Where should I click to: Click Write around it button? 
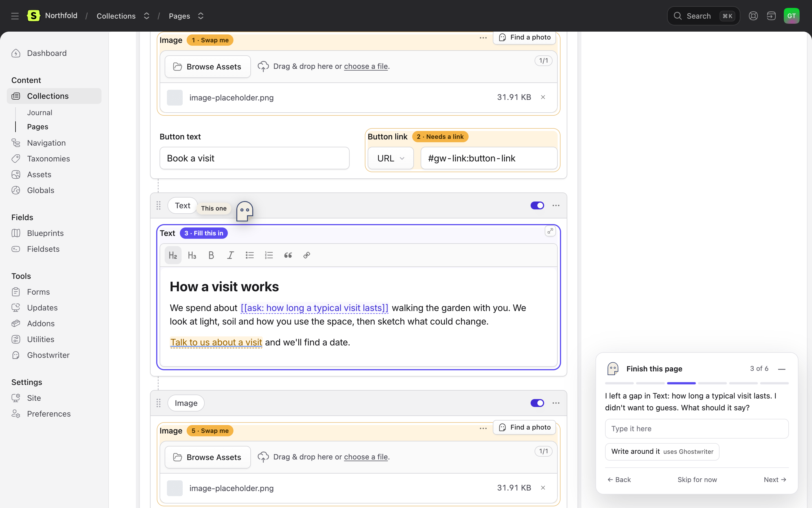click(x=662, y=452)
